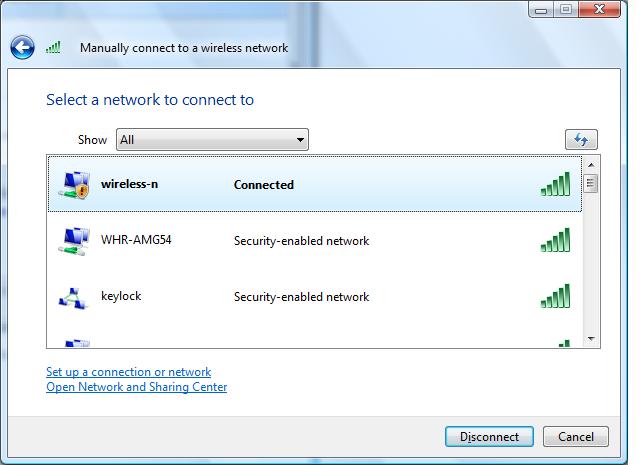Open Network and Sharing Center link
Screen dimensions: 640x465
tap(137, 387)
